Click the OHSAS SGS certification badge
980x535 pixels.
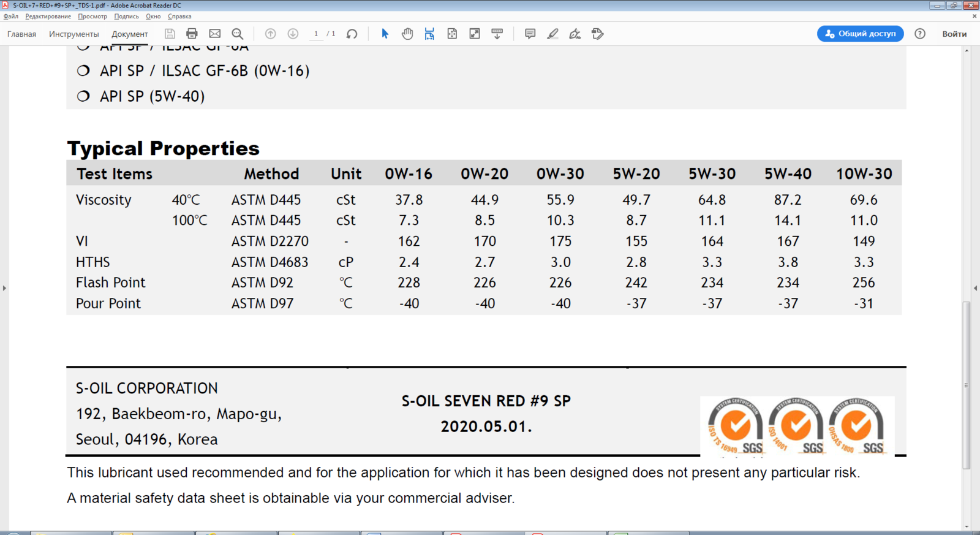[x=856, y=426]
